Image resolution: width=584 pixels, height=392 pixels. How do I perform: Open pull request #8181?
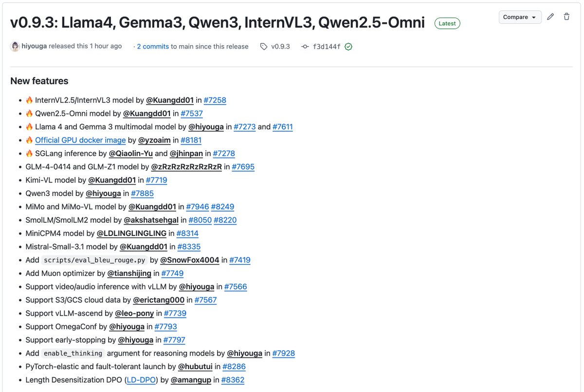coord(191,140)
